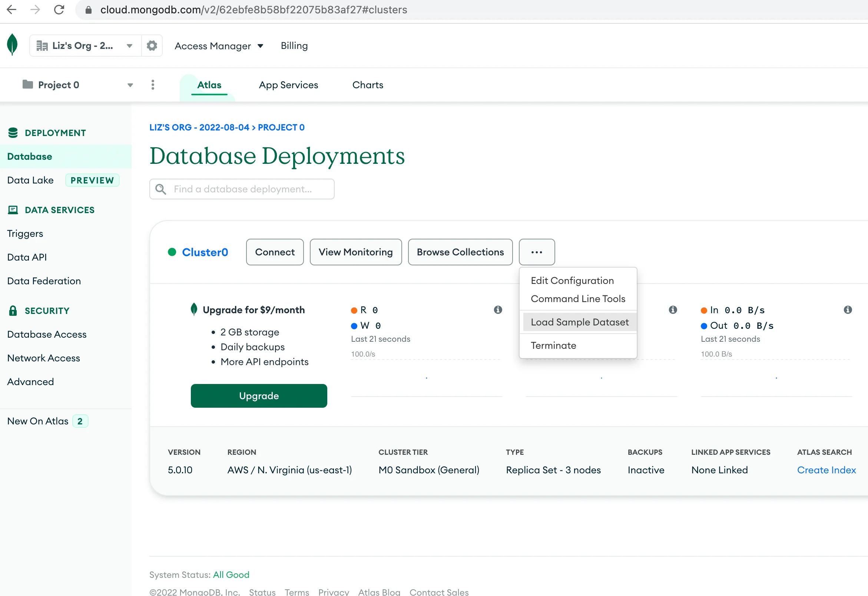
Task: Open the Billing page
Action: 294,46
